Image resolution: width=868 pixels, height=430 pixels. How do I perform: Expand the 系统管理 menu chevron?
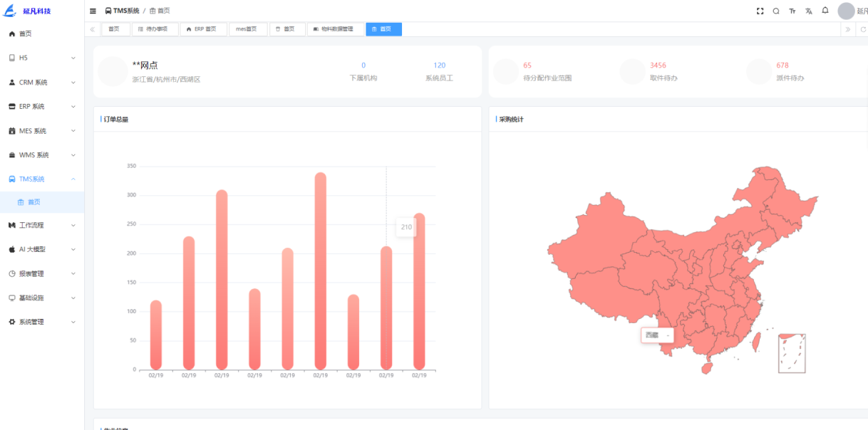click(x=73, y=322)
